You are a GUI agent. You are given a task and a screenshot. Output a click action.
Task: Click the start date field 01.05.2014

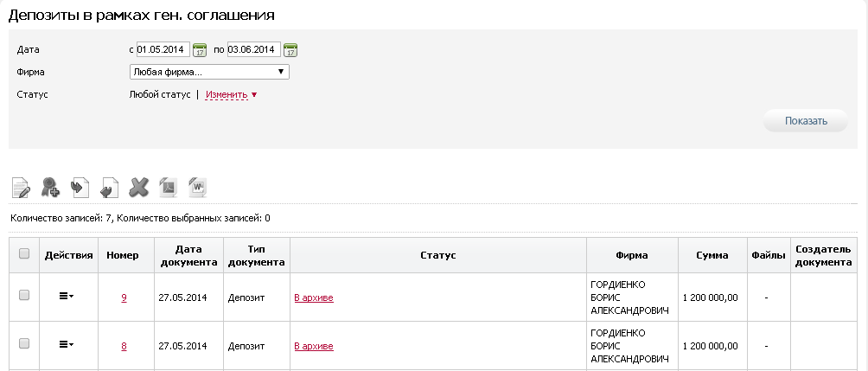pyautogui.click(x=163, y=49)
